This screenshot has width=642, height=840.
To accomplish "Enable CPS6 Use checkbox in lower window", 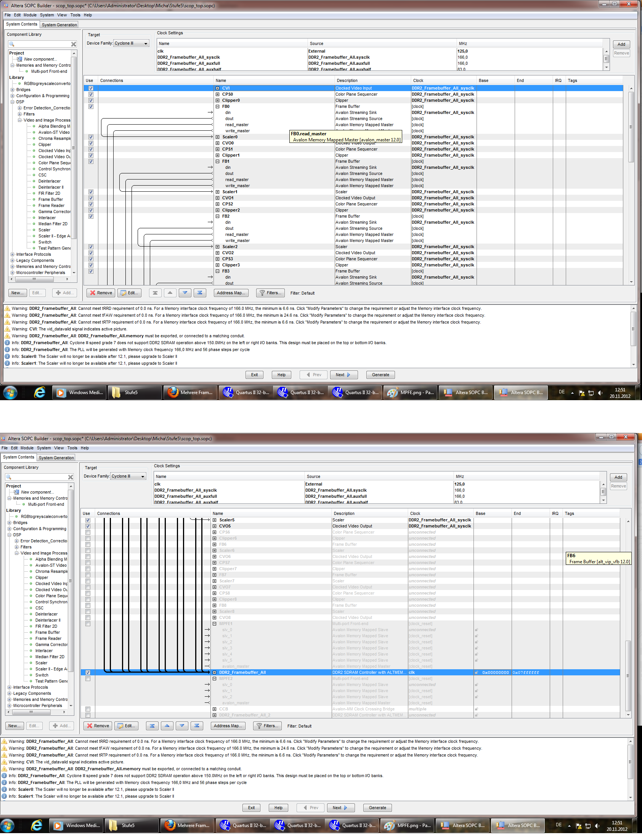I will point(88,532).
